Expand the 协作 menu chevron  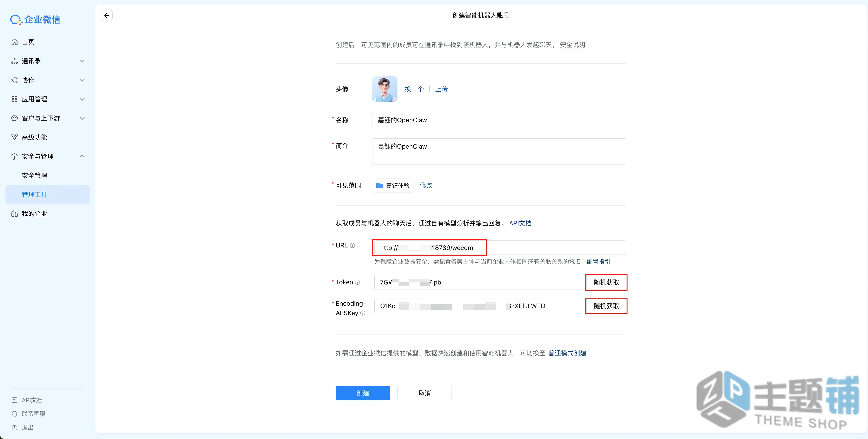82,80
